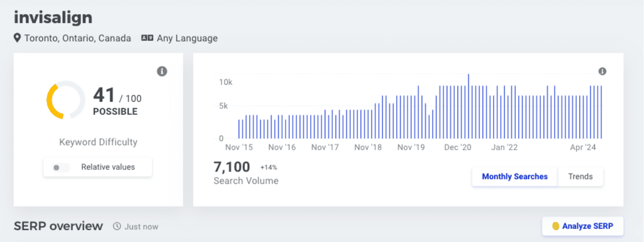Click the search volume chart info icon
The image size is (644, 242).
(602, 71)
